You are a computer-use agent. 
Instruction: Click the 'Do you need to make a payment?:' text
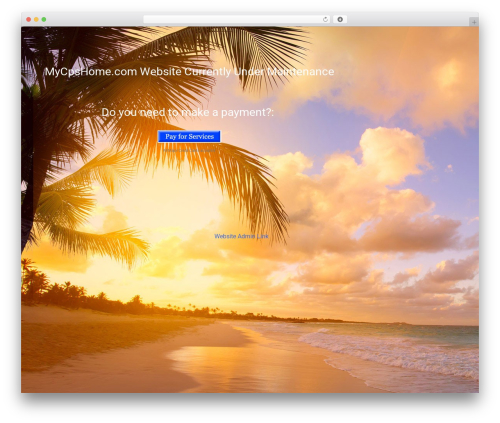coord(187,112)
